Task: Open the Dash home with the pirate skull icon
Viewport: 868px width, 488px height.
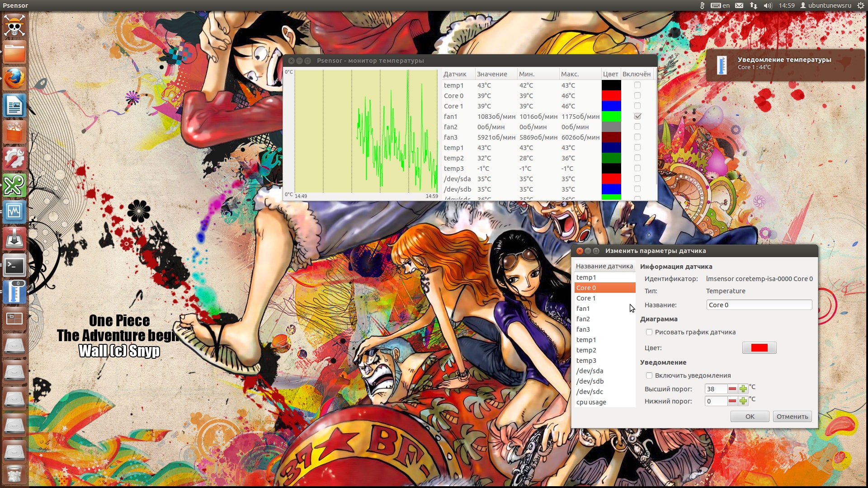Action: [x=14, y=26]
